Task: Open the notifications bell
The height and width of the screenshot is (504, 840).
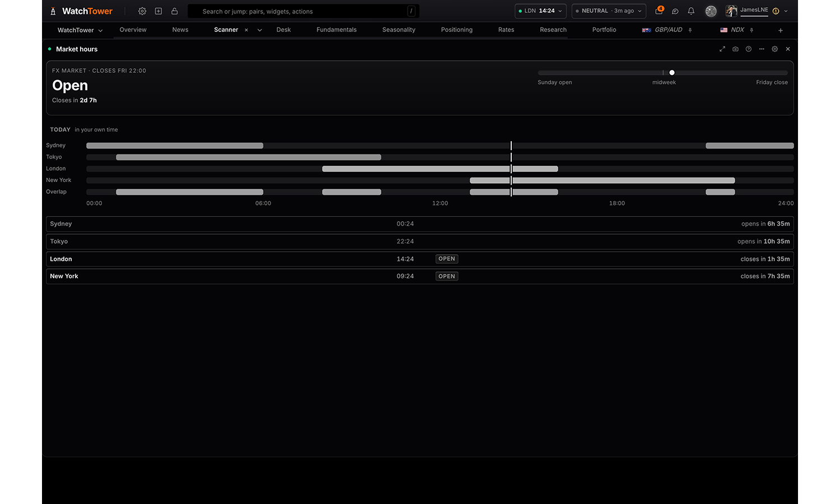Action: click(691, 11)
